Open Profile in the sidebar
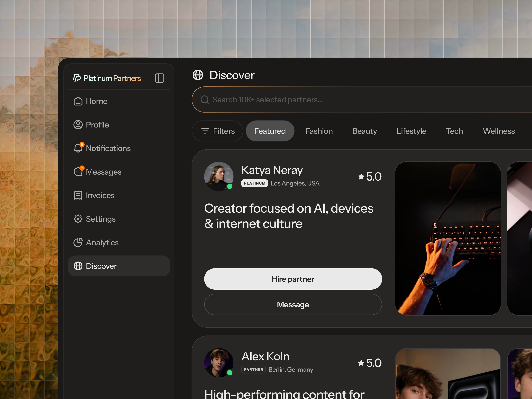Screen dimensions: 532x399 click(x=119, y=125)
